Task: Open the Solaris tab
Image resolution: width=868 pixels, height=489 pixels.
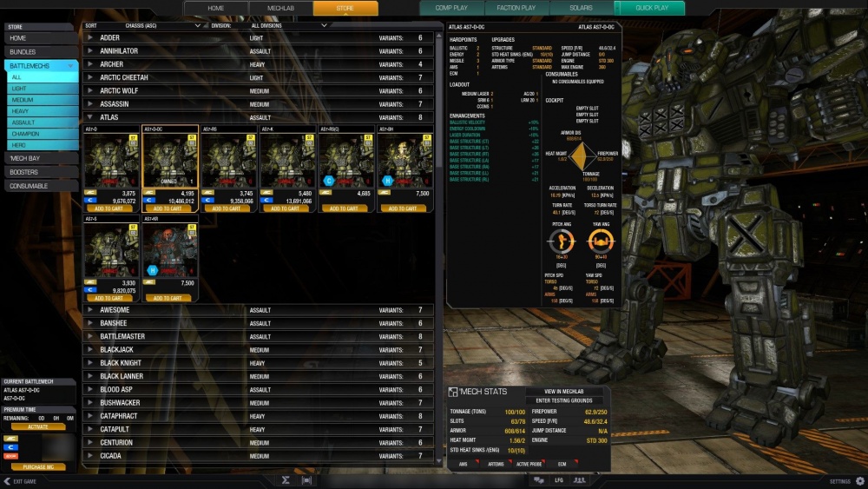Action: point(581,8)
